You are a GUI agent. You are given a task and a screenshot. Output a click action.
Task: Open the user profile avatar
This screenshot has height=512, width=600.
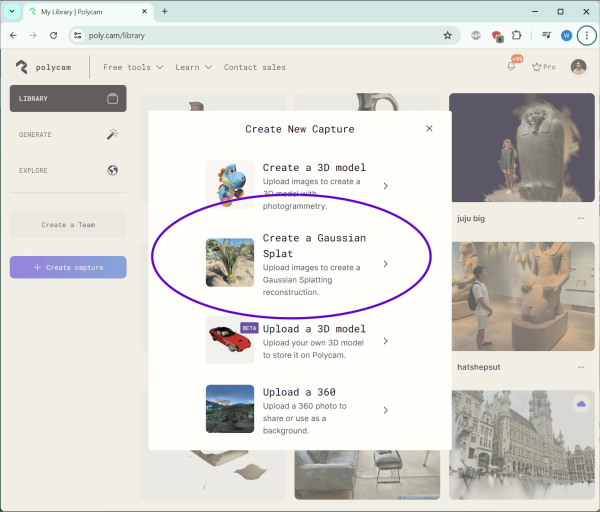[578, 67]
